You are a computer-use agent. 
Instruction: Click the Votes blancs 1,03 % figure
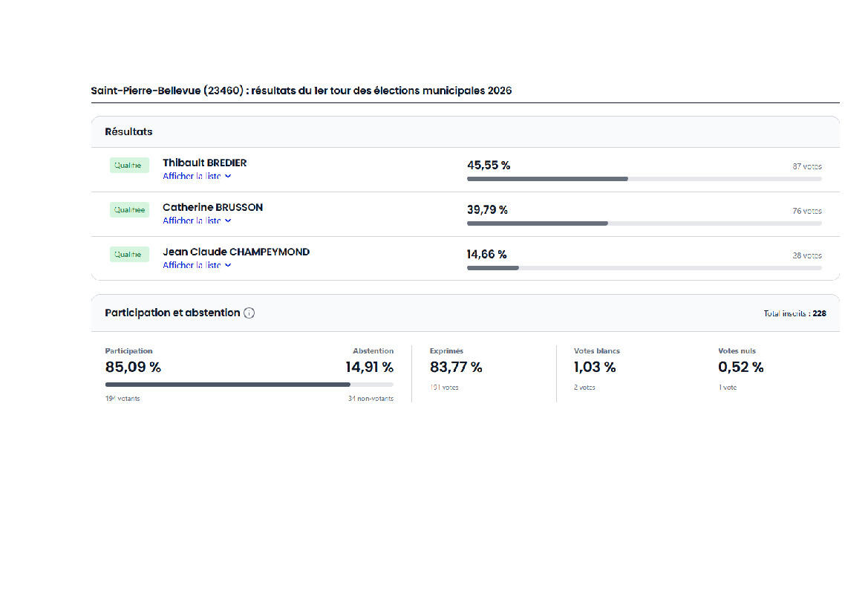(595, 367)
